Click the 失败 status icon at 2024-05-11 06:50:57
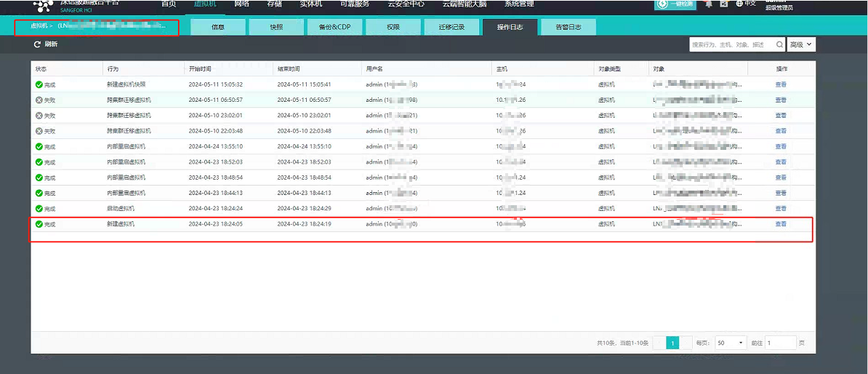Image resolution: width=868 pixels, height=374 pixels. click(x=39, y=100)
